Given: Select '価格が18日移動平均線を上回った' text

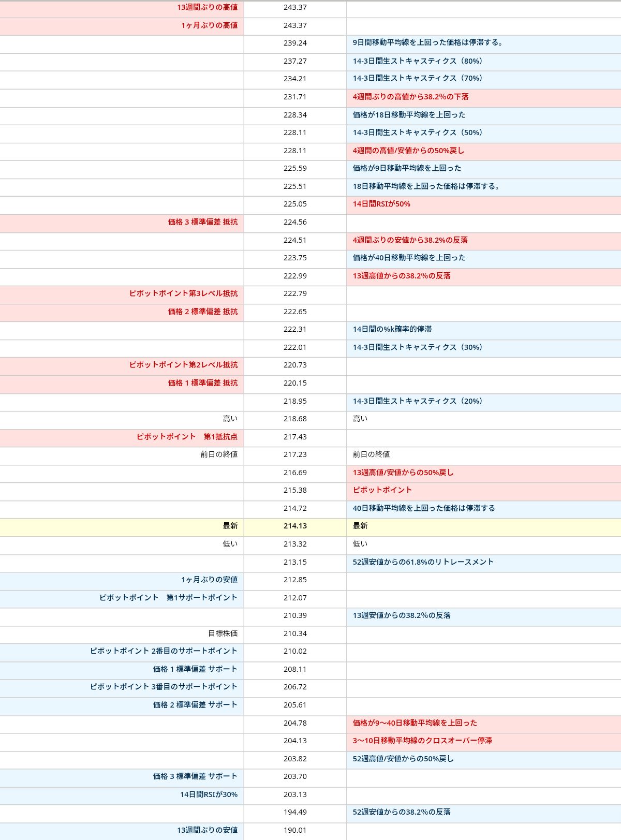Looking at the screenshot, I should [409, 115].
